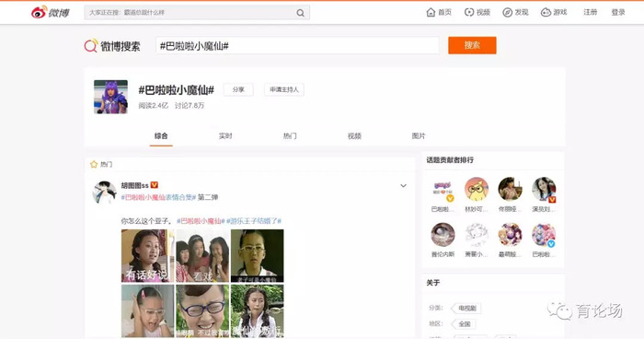Click the orange 搜索 button
Viewport: 644px width, 339px height.
(x=472, y=45)
